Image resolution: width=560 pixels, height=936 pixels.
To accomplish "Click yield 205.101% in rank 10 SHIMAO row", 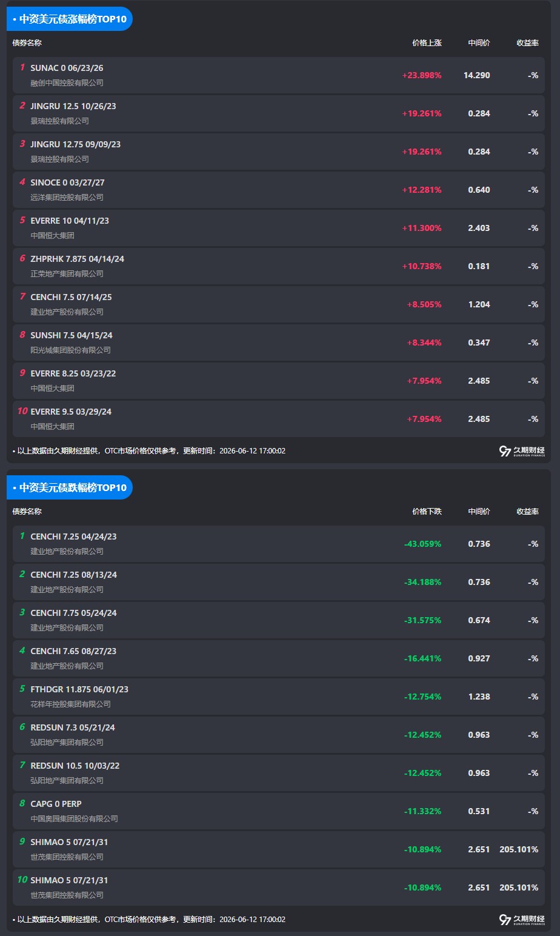I will pos(519,888).
